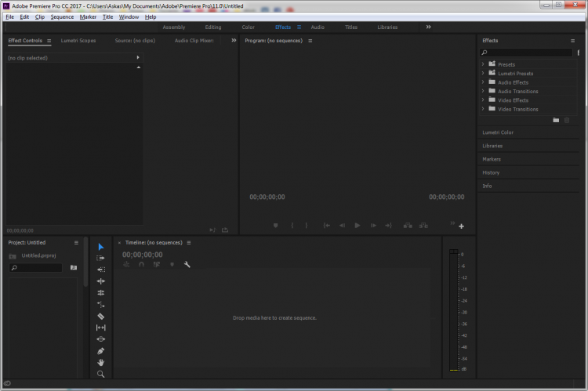Viewport: 588px width, 391px height.
Task: Select the Razor tool
Action: coord(100,316)
